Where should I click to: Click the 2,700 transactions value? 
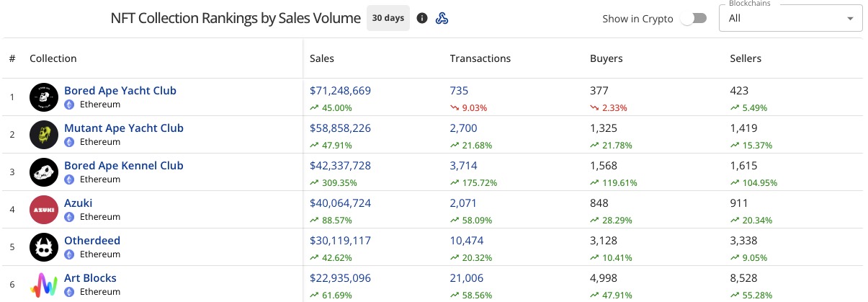click(463, 128)
